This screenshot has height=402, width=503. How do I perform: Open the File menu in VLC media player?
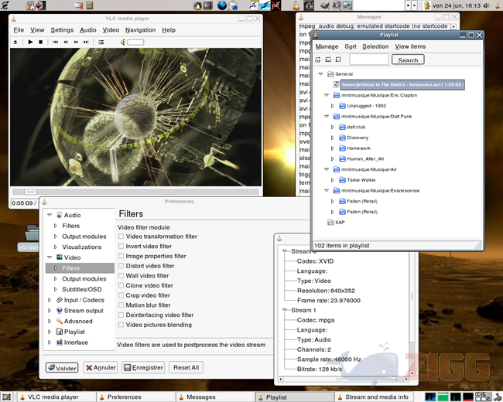[x=19, y=30]
